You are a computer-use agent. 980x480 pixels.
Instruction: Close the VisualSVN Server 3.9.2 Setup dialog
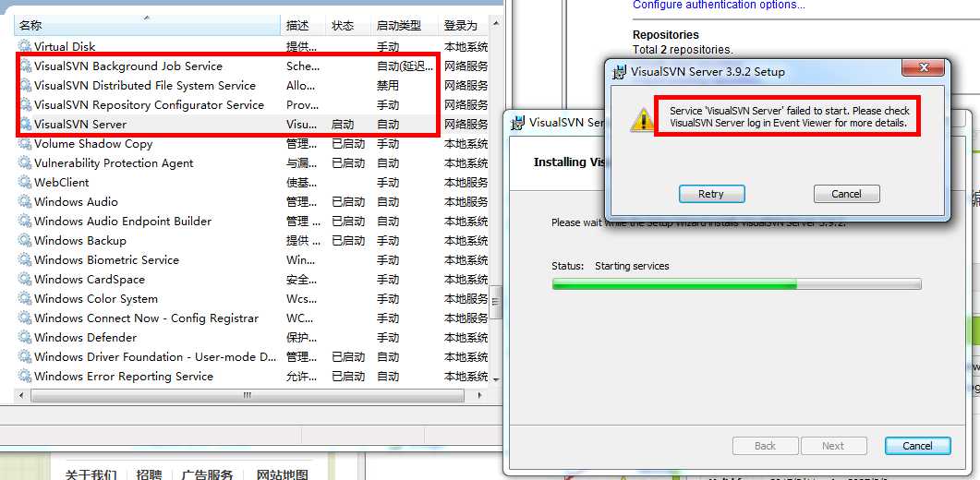pos(924,67)
